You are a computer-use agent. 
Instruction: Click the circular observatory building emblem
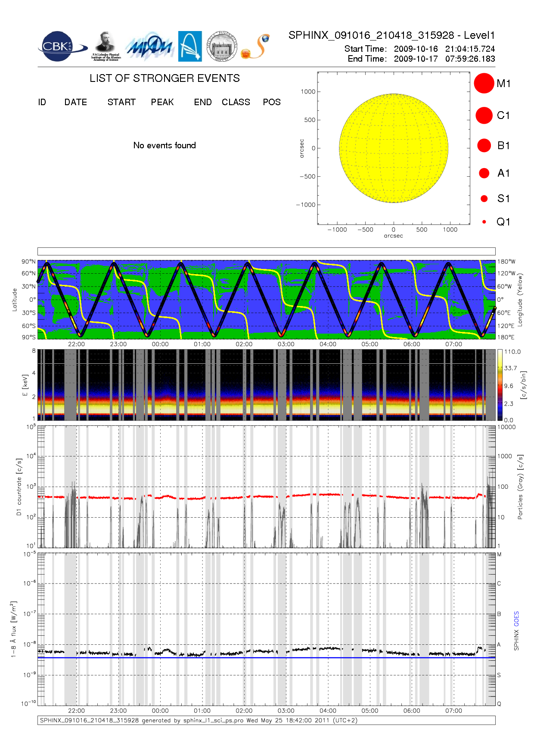coord(222,46)
